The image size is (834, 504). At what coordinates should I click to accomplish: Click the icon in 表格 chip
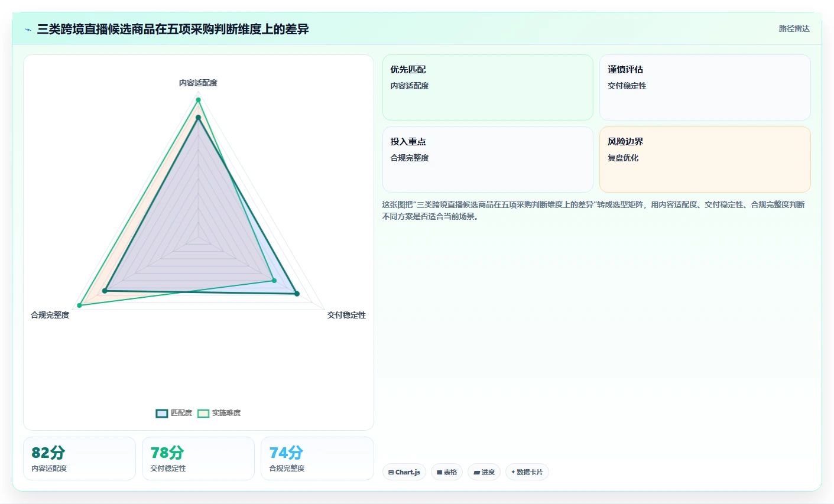point(439,472)
